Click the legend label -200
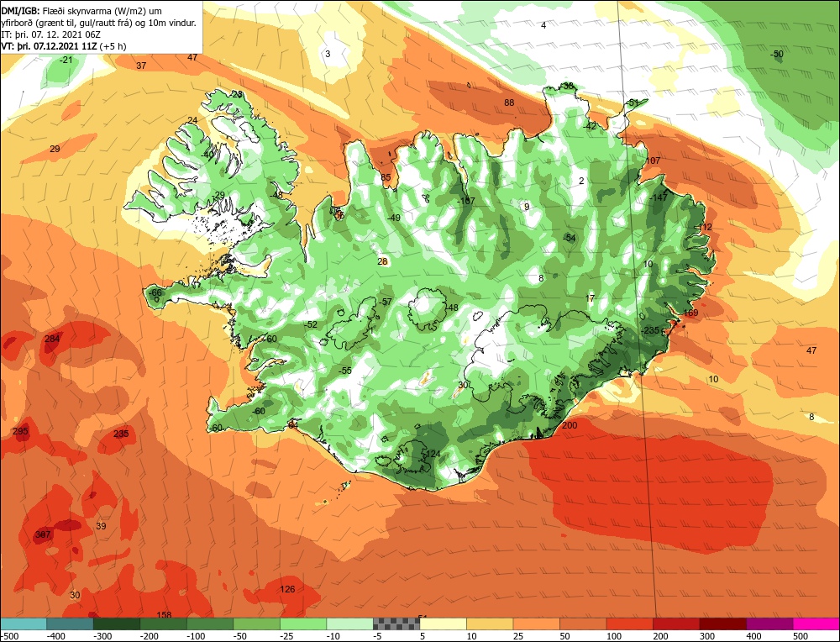The width and height of the screenshot is (840, 642). click(x=150, y=637)
